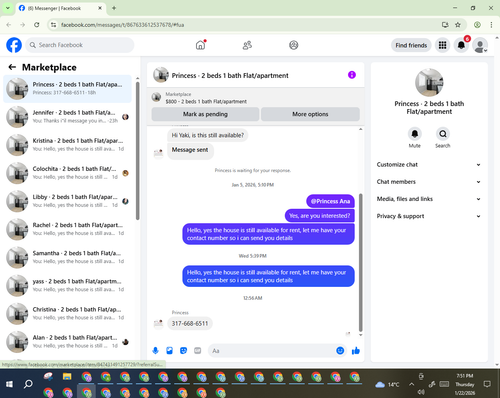The image size is (500, 398).
Task: Open the Kristina conversation
Action: (x=67, y=145)
